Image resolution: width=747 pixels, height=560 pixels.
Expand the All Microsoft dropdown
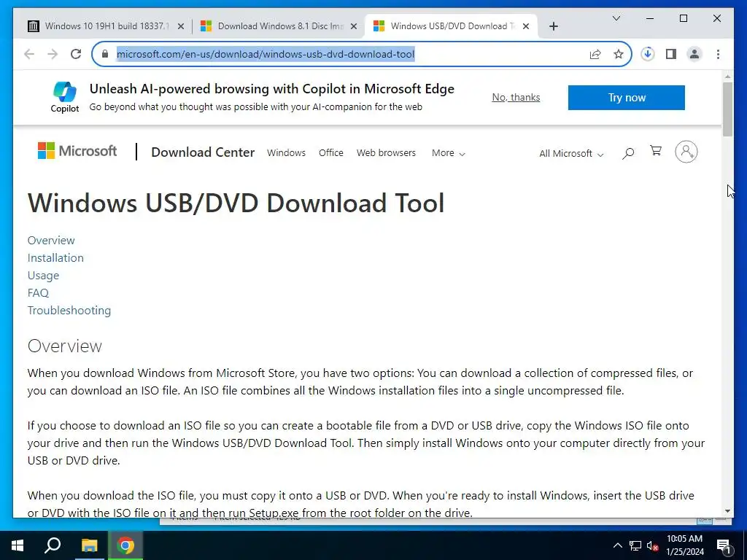pos(571,153)
